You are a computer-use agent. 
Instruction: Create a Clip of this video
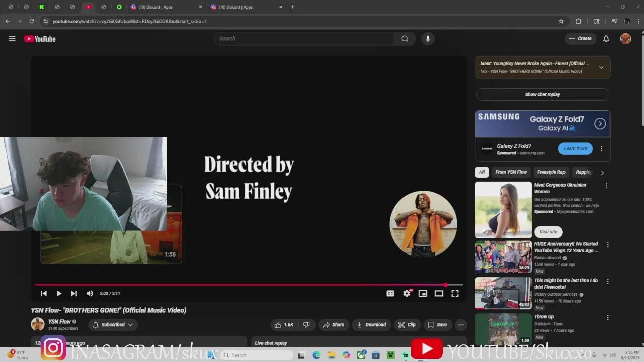407,325
